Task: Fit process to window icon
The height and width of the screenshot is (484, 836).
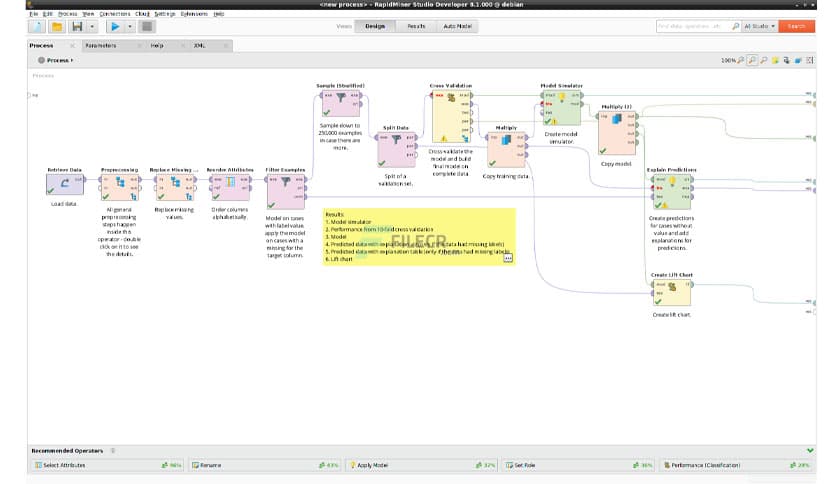Action: [810, 60]
